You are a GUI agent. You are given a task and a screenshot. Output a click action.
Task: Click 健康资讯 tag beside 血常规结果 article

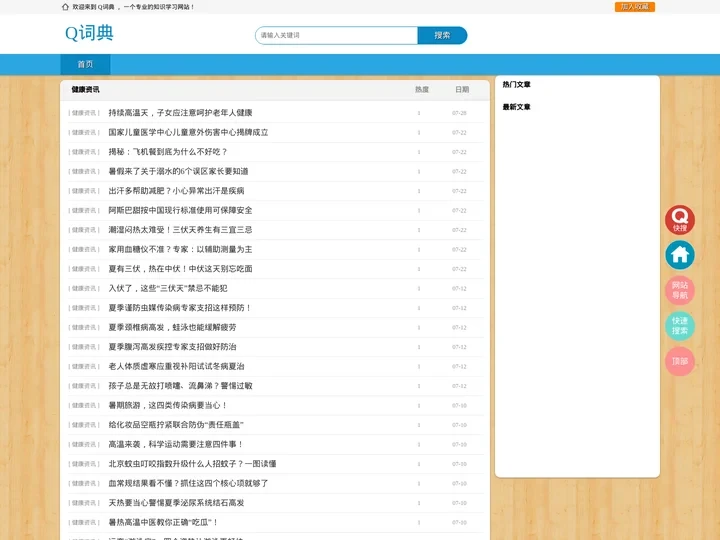click(x=84, y=484)
